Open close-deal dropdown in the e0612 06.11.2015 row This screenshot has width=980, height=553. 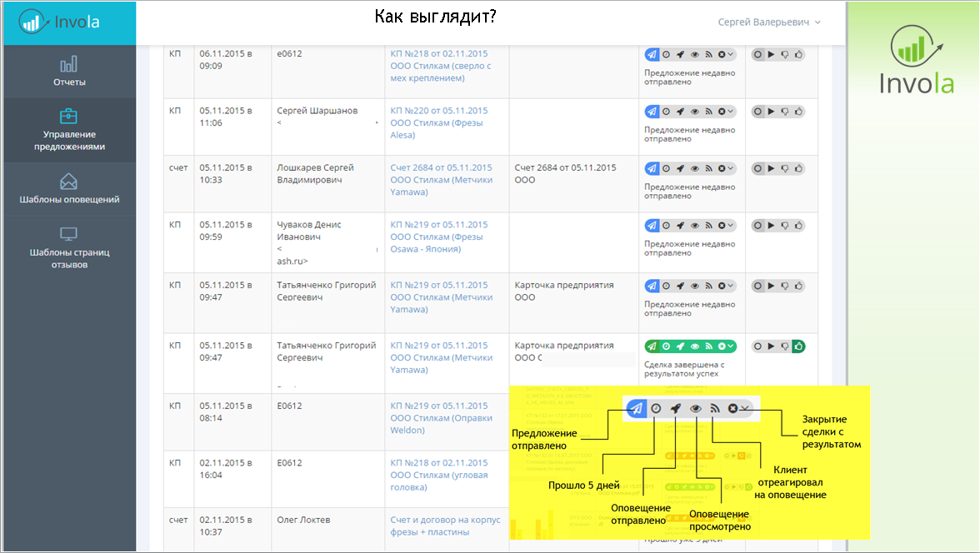pyautogui.click(x=725, y=54)
